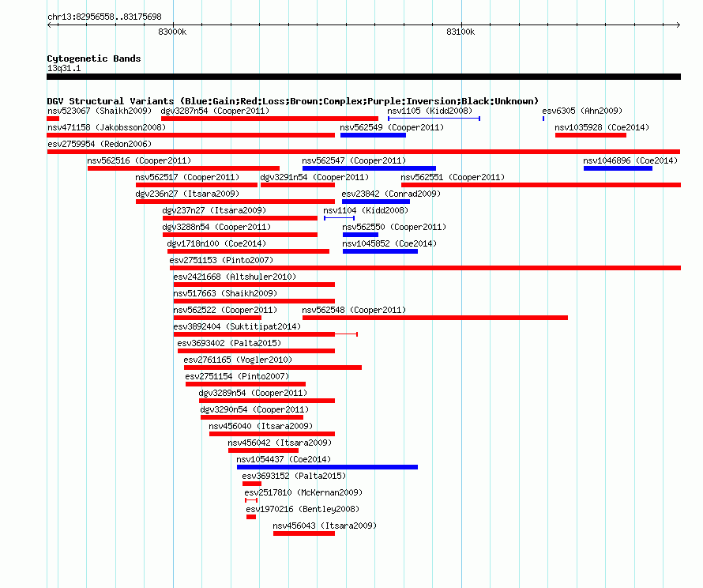Click the Cytogenetic Bands track title
The image size is (703, 588).
tap(94, 58)
